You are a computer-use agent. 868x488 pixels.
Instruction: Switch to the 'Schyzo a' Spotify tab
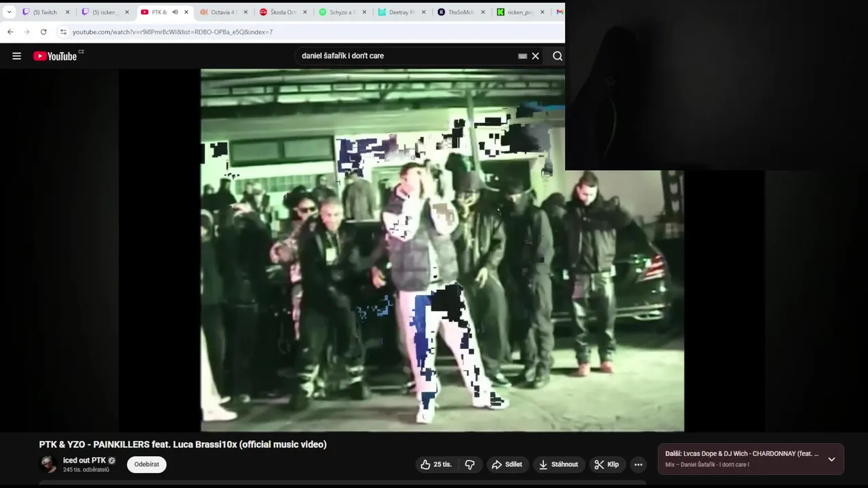pyautogui.click(x=342, y=12)
